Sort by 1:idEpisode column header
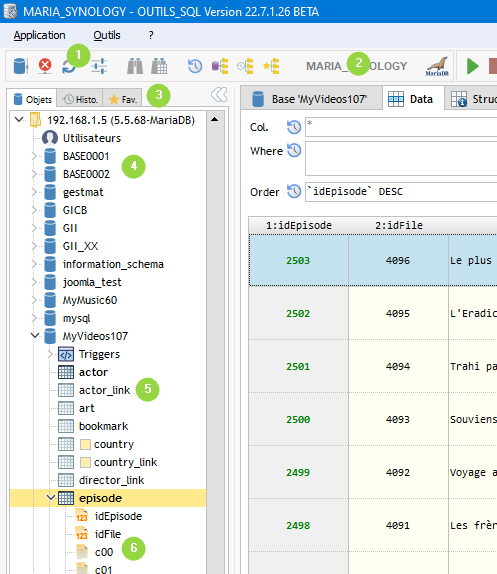 coord(299,226)
